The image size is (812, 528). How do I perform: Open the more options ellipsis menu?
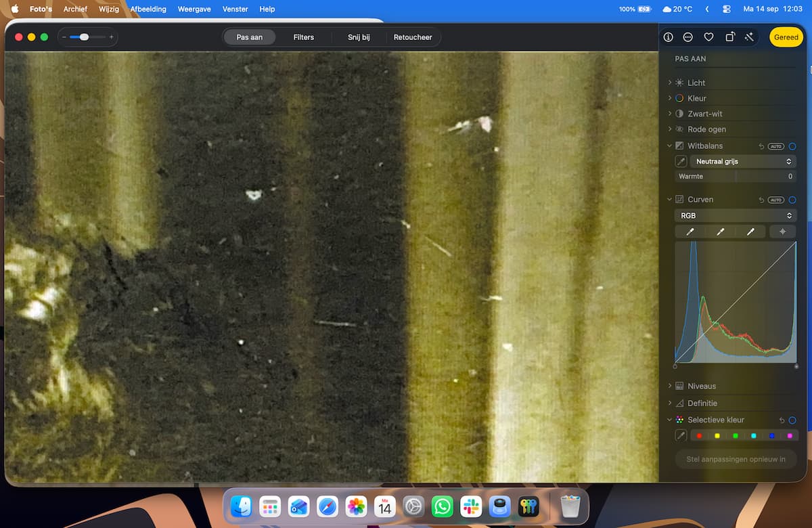coord(688,37)
